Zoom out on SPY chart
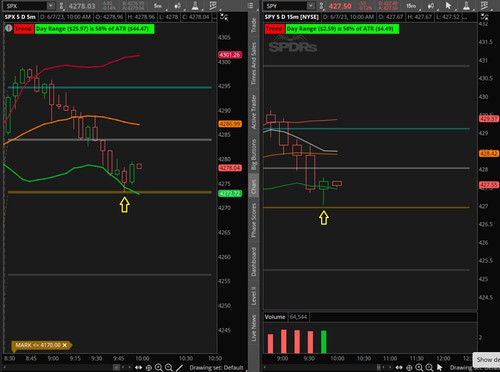 click(x=429, y=368)
